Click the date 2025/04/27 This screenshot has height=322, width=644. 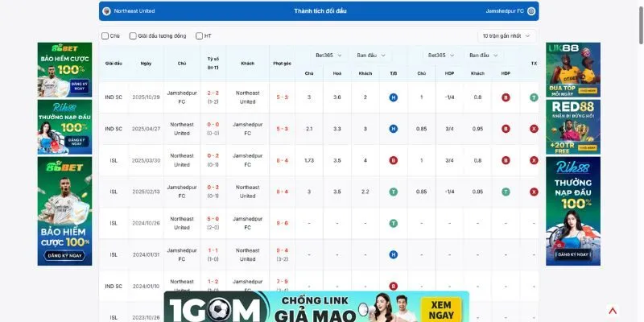click(x=146, y=129)
